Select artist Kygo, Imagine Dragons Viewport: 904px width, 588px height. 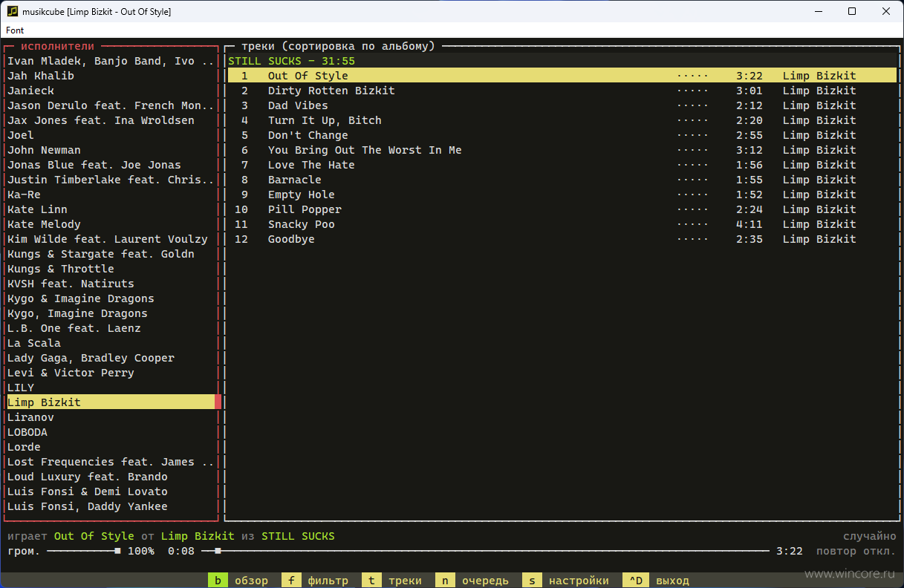click(110, 313)
